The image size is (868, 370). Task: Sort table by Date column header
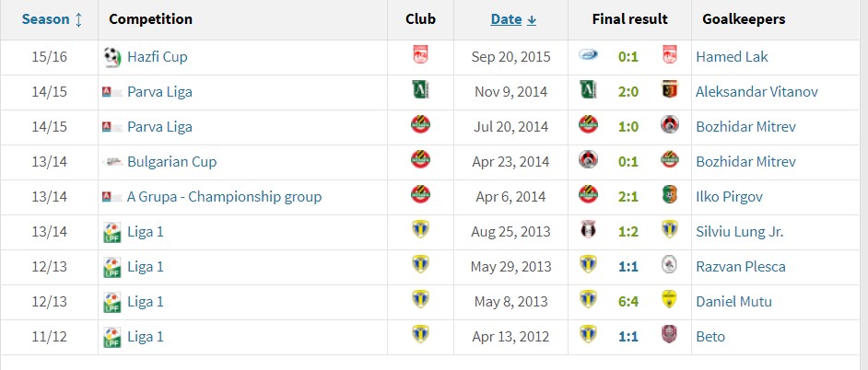tap(506, 19)
